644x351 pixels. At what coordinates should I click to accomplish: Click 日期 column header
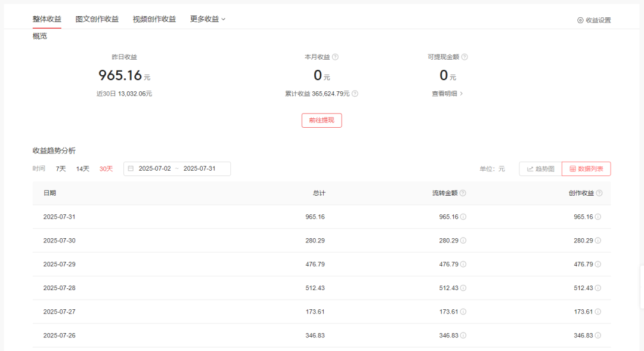(49, 193)
